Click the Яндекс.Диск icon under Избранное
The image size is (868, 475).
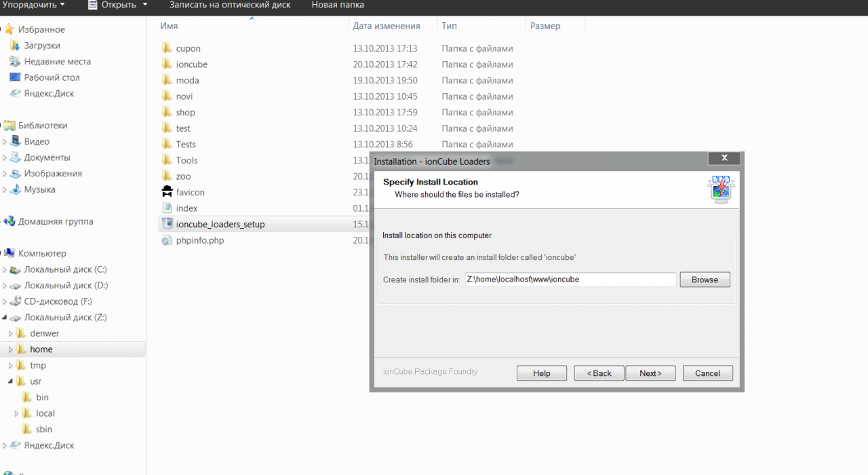click(x=15, y=94)
